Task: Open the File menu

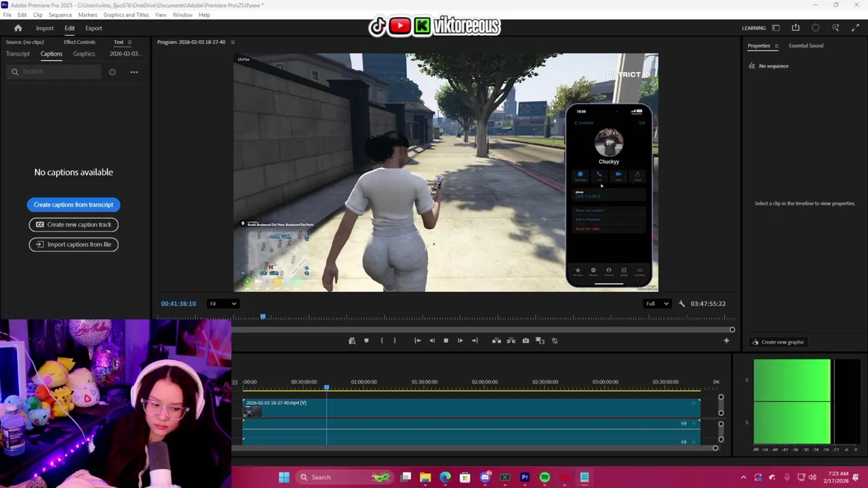Action: click(7, 15)
